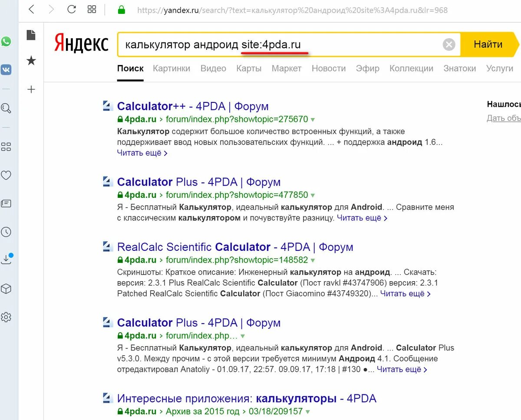This screenshot has height=420, width=521.
Task: Click the page document icon in panel
Action: click(x=31, y=35)
